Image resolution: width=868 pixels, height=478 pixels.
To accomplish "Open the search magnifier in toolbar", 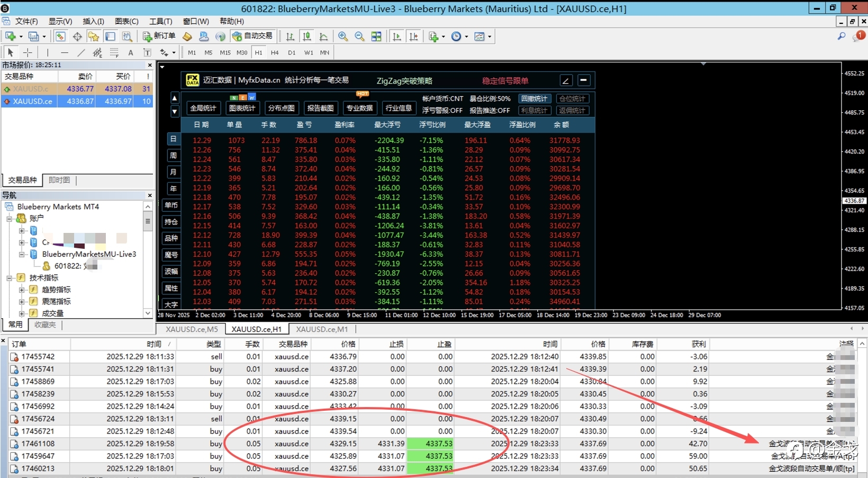I will pos(841,36).
